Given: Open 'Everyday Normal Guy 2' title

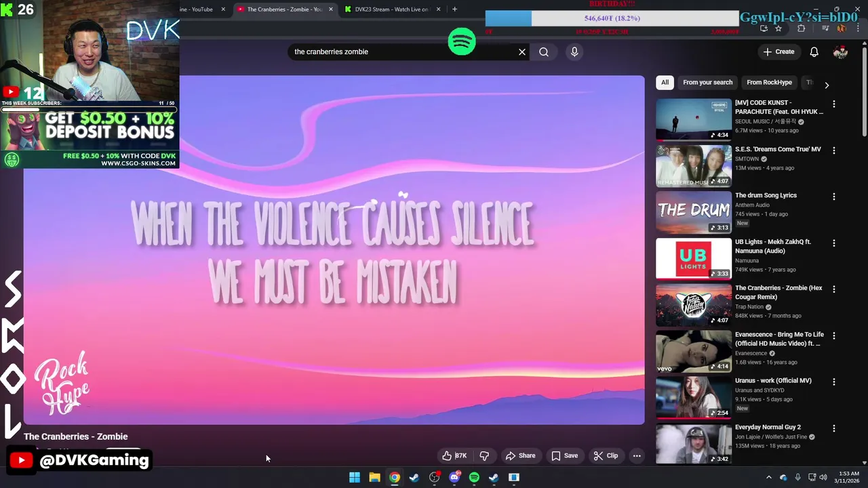Looking at the screenshot, I should coord(768,427).
